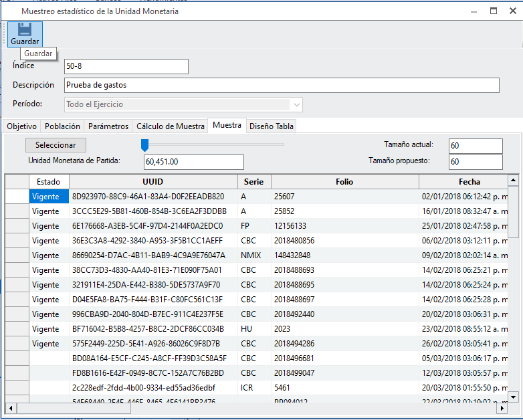Click the Tamaño actual field
This screenshot has height=420, width=523.
point(475,146)
